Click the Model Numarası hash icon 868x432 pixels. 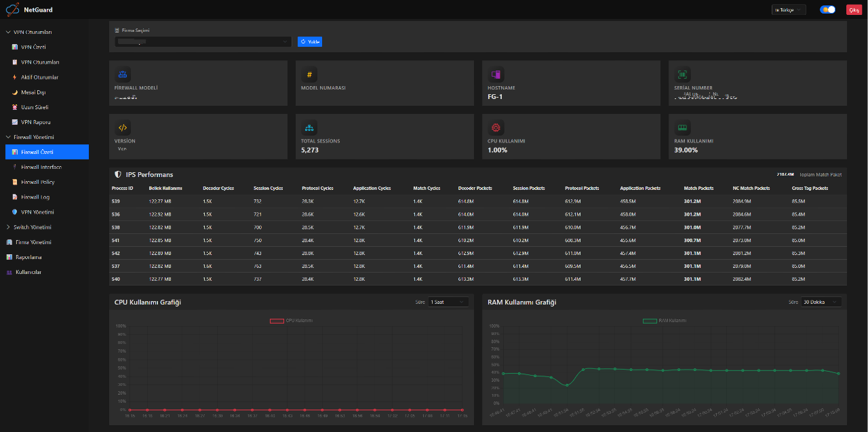[309, 75]
